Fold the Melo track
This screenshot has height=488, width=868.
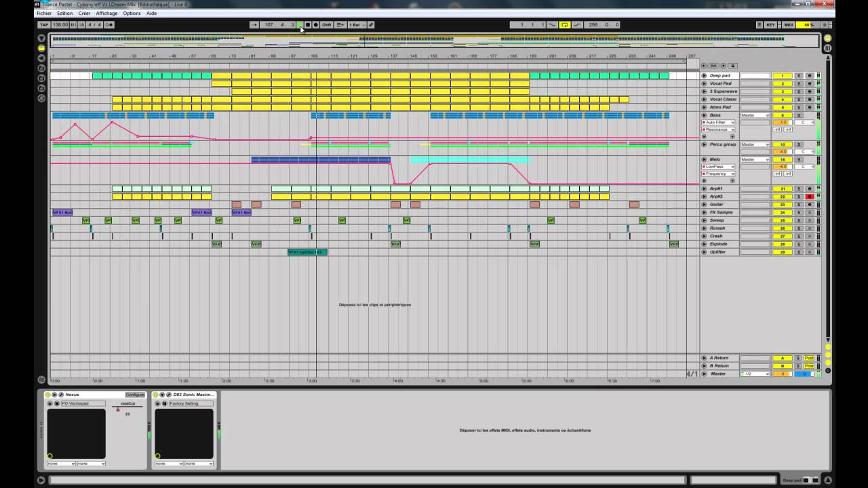pyautogui.click(x=704, y=159)
